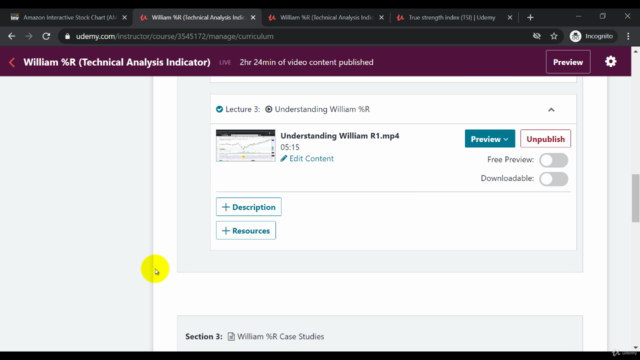Bookmark page with the star icon

click(554, 36)
